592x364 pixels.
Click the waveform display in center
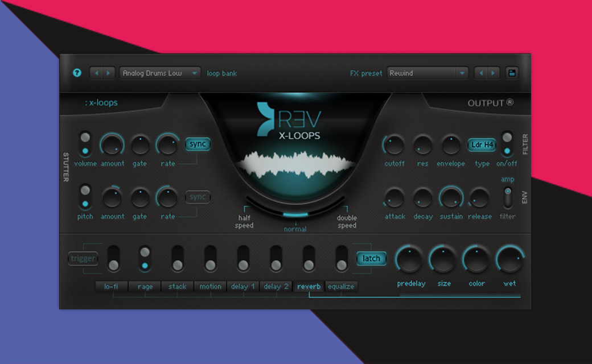(x=295, y=164)
